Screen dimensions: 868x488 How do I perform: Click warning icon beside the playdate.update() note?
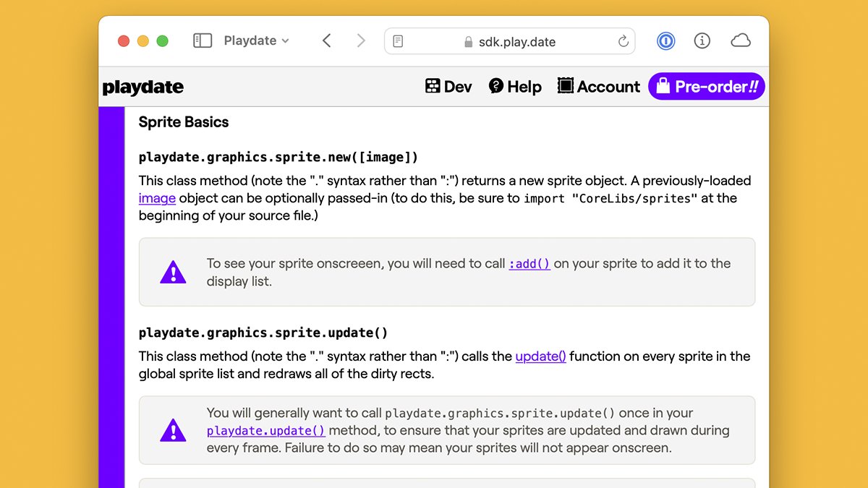[173, 430]
